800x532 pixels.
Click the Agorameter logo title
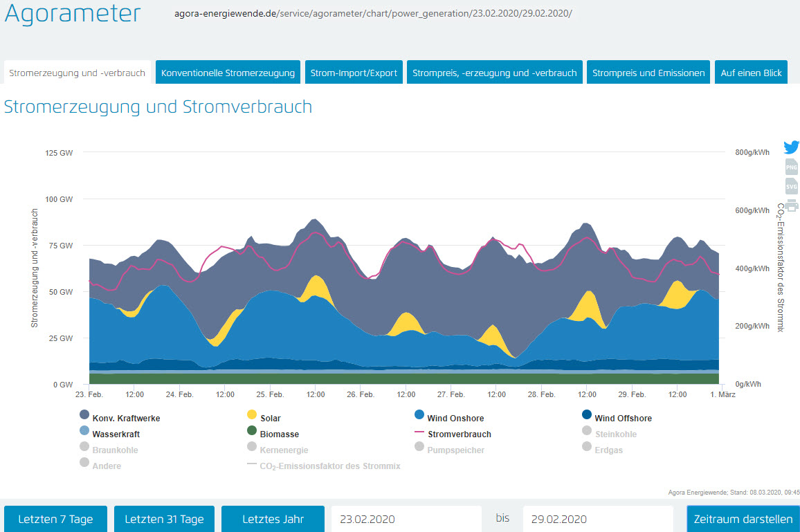72,15
